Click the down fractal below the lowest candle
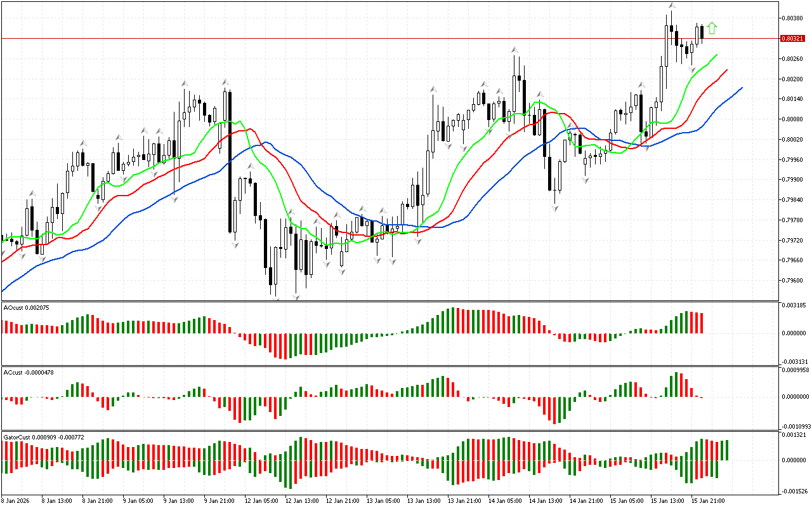812x508 pixels. coord(275,298)
